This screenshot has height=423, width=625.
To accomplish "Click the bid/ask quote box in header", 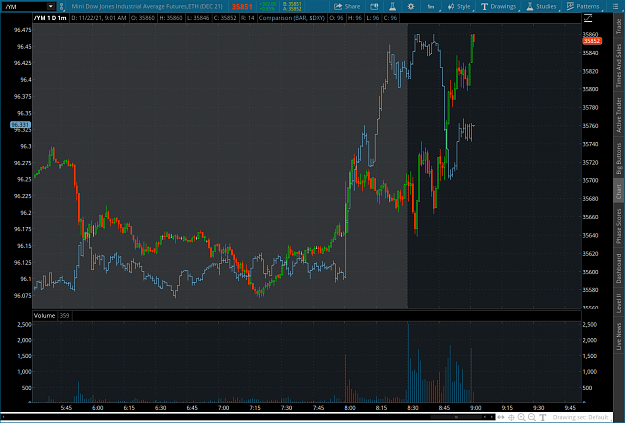I will [x=292, y=6].
